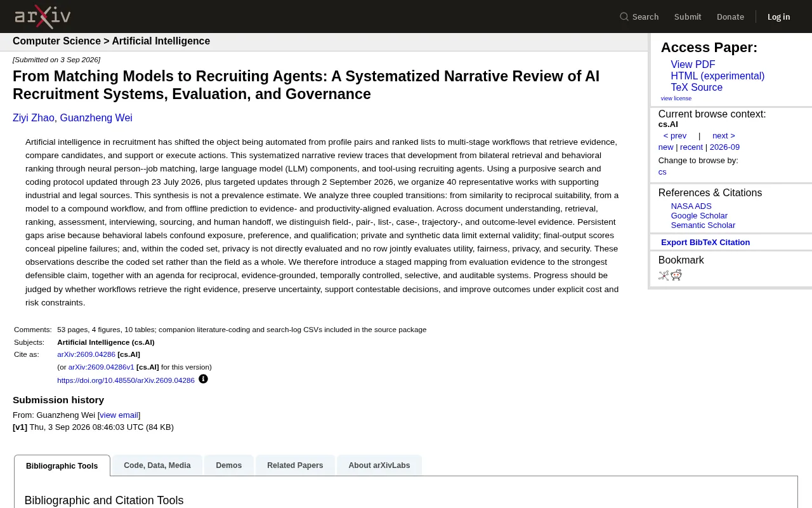Select the Bibliographic Tools tab

point(62,465)
